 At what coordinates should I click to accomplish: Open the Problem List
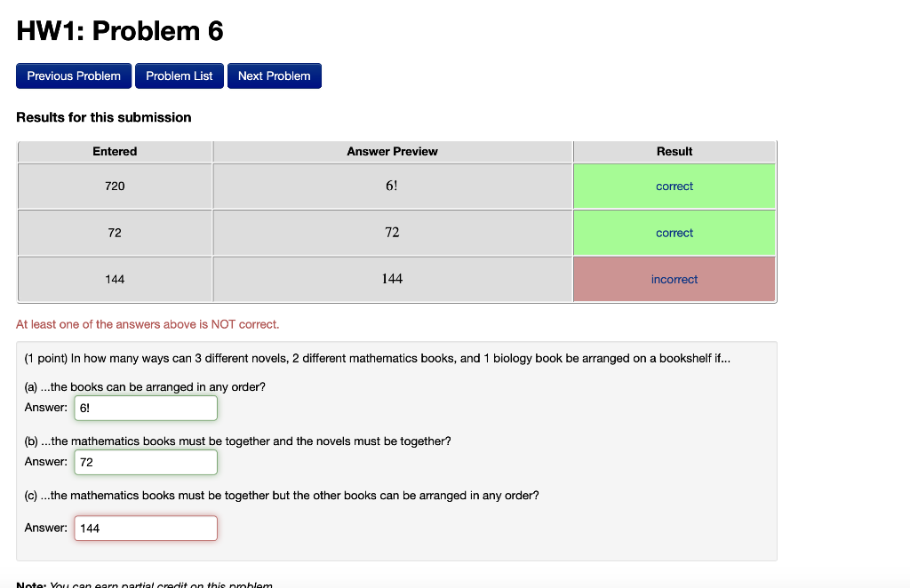click(179, 75)
